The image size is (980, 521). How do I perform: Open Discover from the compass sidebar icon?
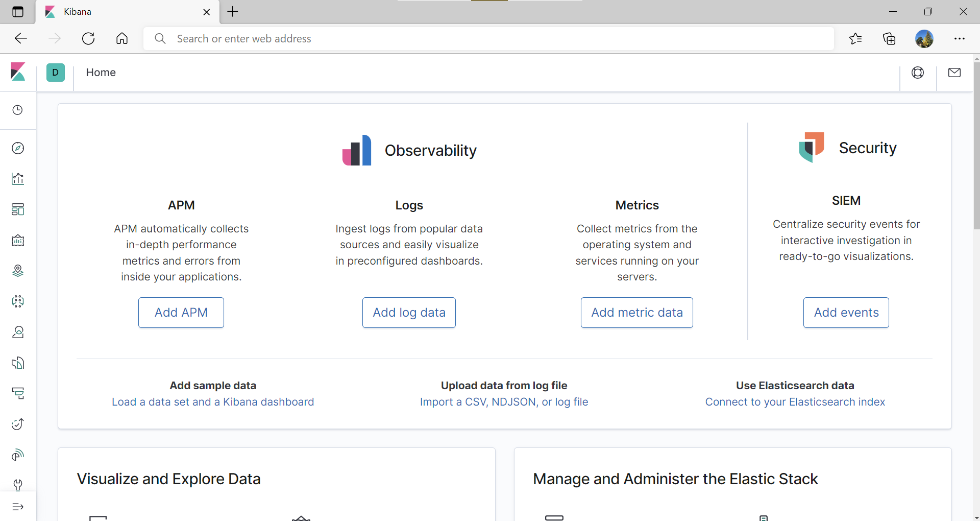point(18,148)
